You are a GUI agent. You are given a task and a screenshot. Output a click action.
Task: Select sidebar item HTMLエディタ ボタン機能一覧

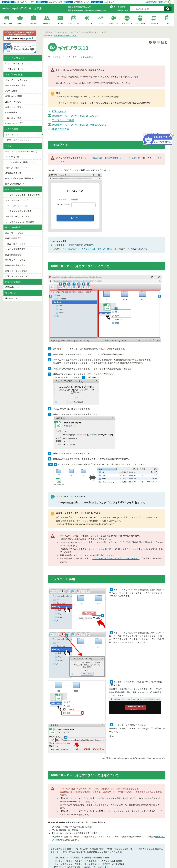click(x=23, y=178)
